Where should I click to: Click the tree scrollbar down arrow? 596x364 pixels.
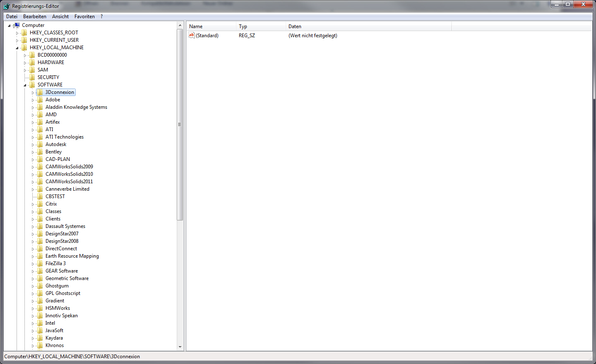180,347
